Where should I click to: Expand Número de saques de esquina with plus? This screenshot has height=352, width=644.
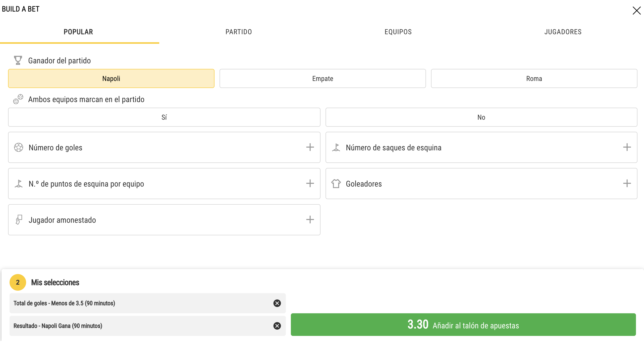coord(627,147)
